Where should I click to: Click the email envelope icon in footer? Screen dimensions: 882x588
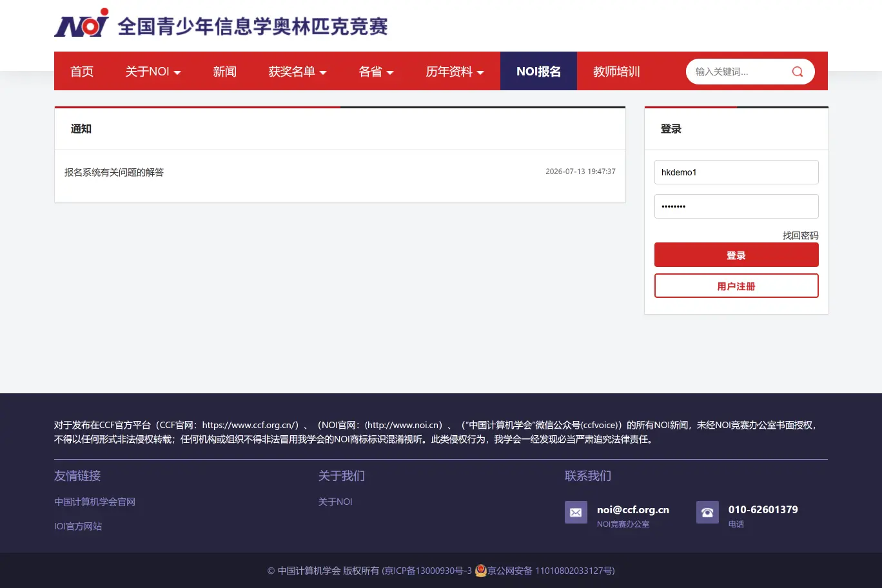576,513
